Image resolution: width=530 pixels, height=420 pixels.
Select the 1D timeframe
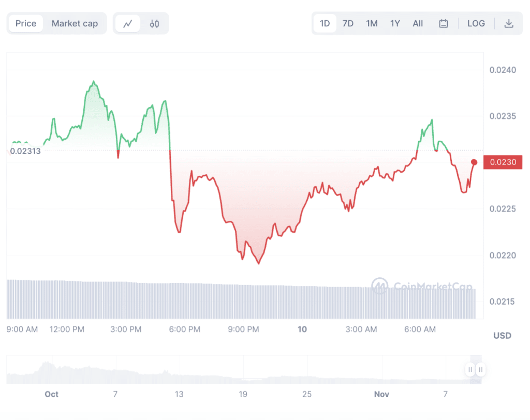click(x=325, y=23)
